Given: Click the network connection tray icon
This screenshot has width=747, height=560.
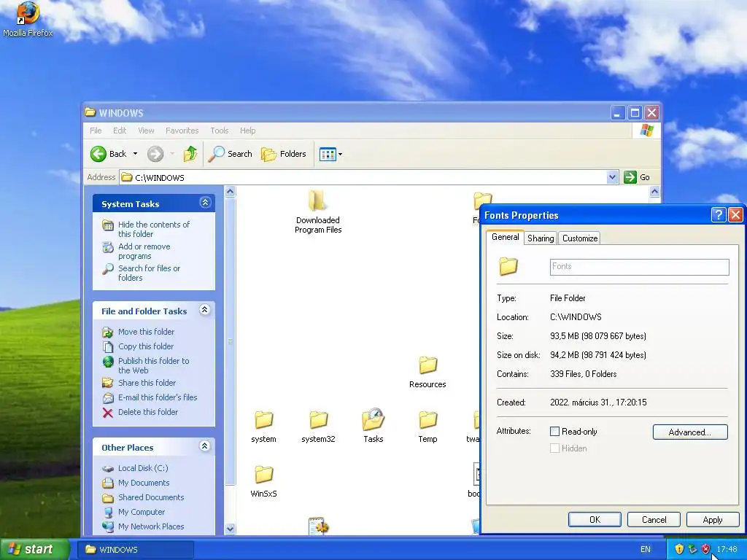Looking at the screenshot, I should pos(693,549).
